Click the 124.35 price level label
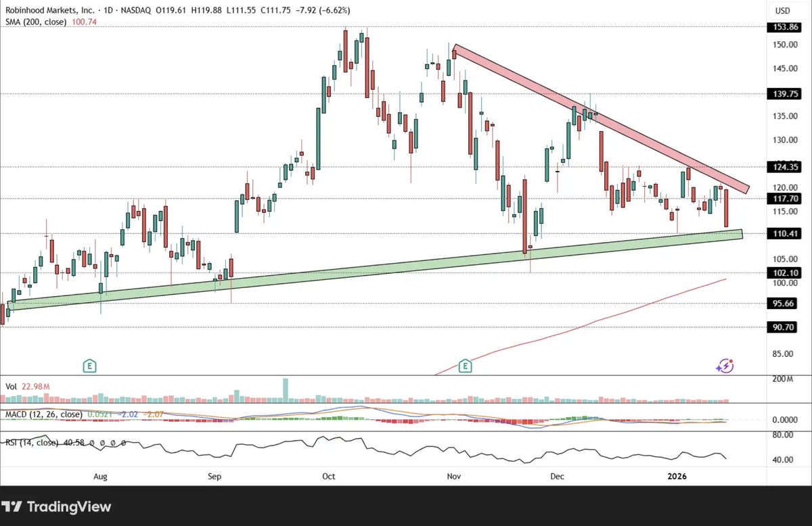The width and height of the screenshot is (812, 526). (786, 166)
